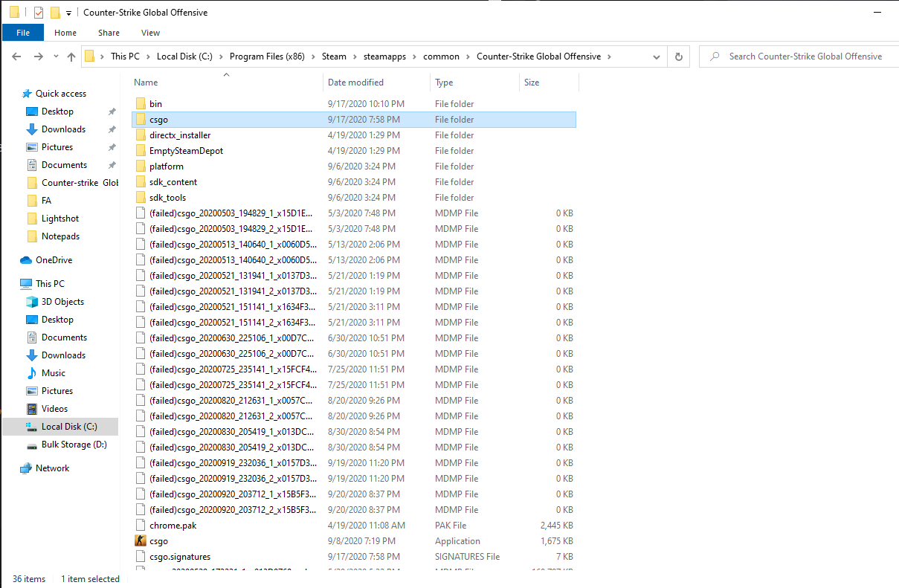
Task: Open pinned Pictures under Quick access
Action: tap(57, 147)
